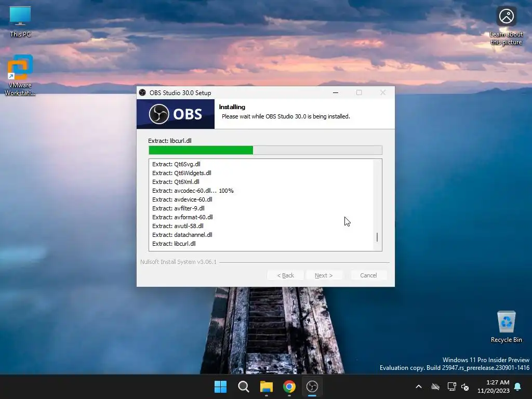Select the log line Extract: avdevice-60.dll
532x399 pixels.
point(182,199)
